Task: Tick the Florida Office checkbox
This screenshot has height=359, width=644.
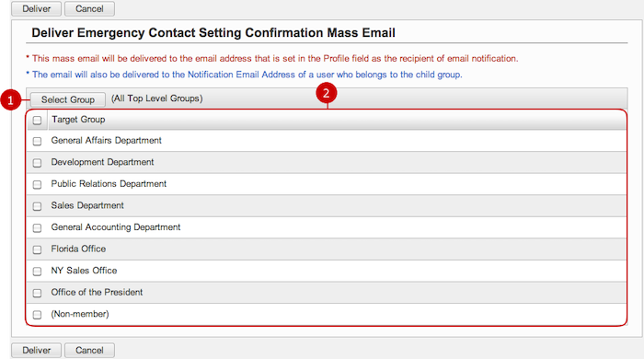Action: (x=37, y=249)
